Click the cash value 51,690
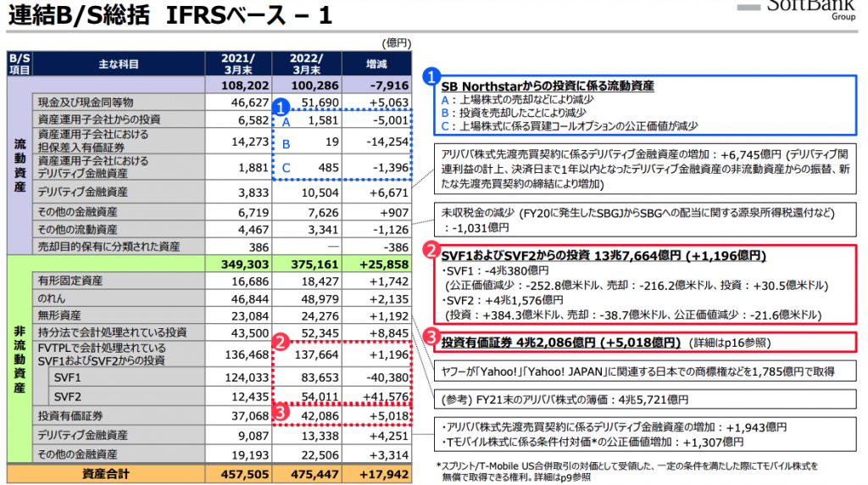Image resolution: width=868 pixels, height=485 pixels. (x=320, y=103)
